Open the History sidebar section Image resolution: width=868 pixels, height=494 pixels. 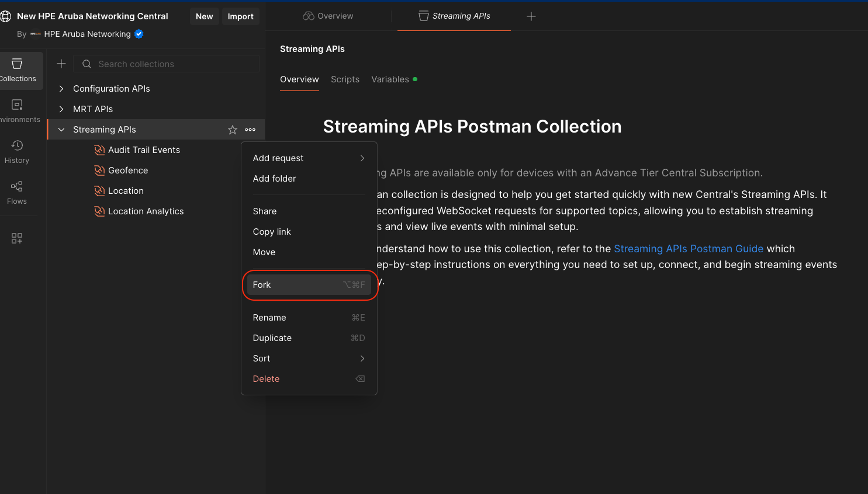point(17,152)
